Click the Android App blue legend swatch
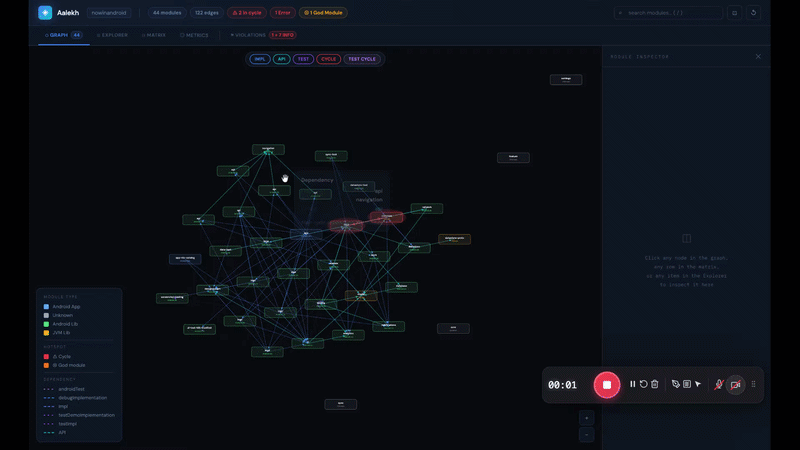Image resolution: width=800 pixels, height=450 pixels. coord(46,306)
